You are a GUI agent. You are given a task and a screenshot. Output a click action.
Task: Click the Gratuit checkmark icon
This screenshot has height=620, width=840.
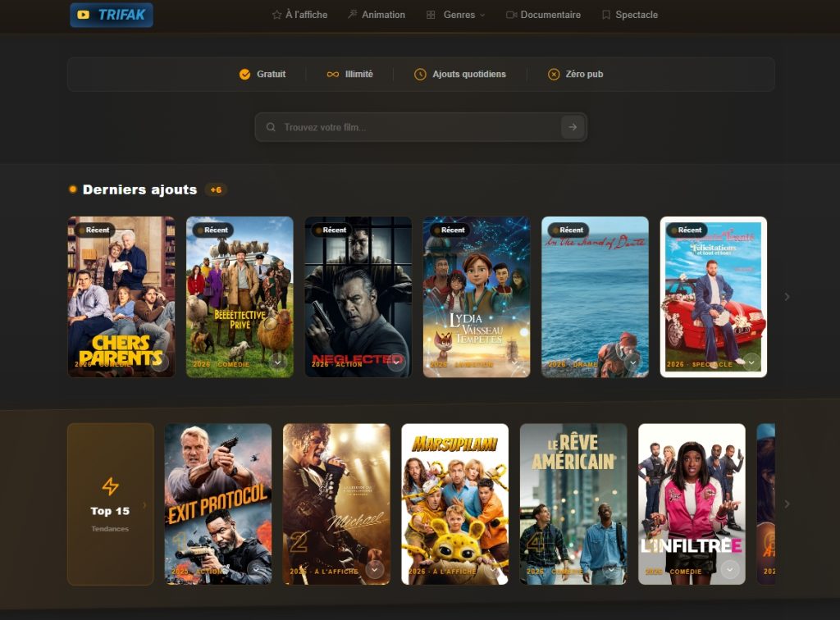click(x=244, y=75)
